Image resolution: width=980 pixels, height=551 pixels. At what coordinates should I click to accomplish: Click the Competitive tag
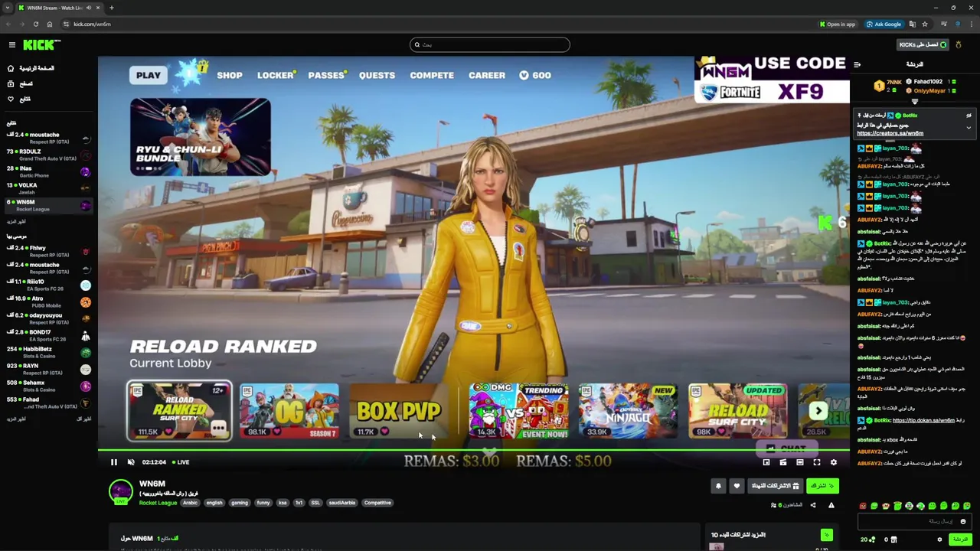click(x=377, y=503)
